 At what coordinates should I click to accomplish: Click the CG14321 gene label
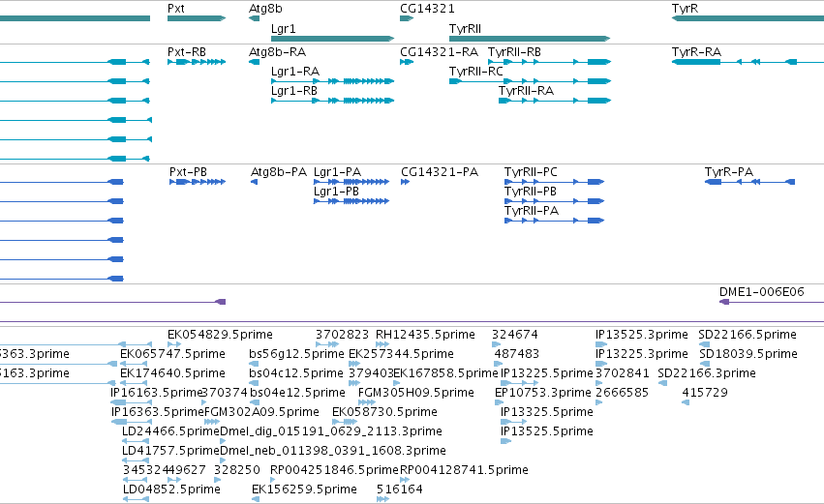[x=427, y=9]
